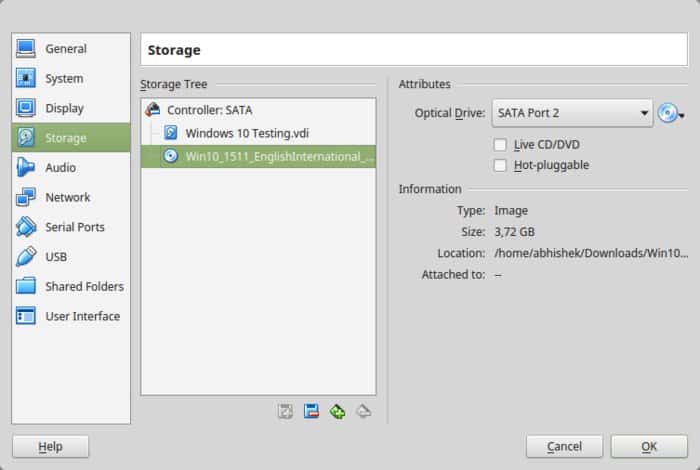Screen dimensions: 700x470
Task: Toggle the Hot-pluggable checkbox
Action: pos(500,165)
